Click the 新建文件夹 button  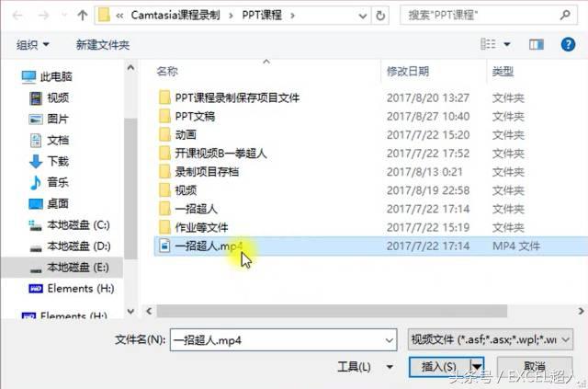pos(103,45)
